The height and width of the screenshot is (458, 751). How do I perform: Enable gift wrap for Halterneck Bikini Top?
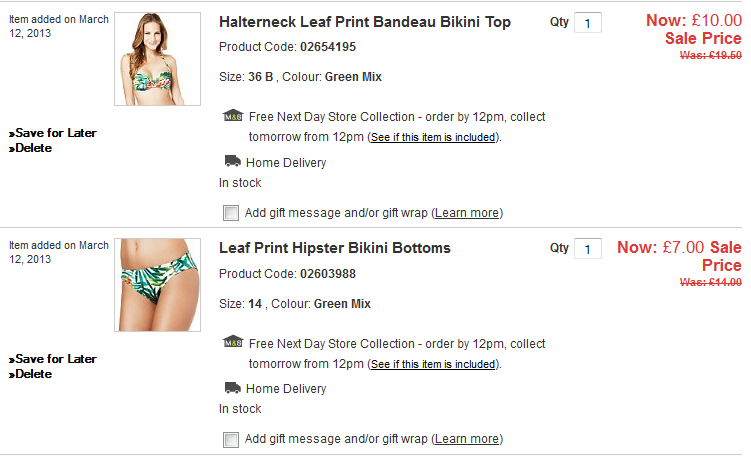(231, 213)
